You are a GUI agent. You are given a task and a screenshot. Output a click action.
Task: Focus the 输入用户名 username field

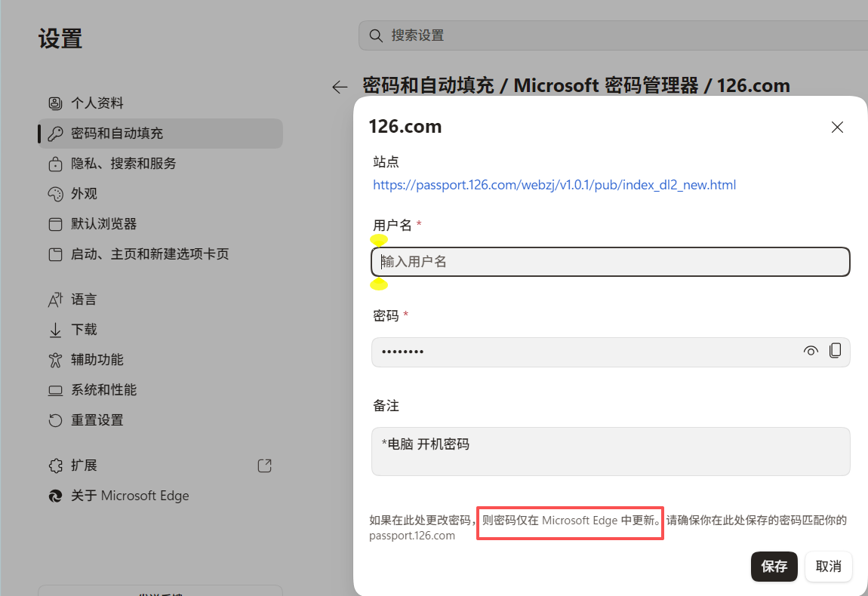(x=611, y=262)
